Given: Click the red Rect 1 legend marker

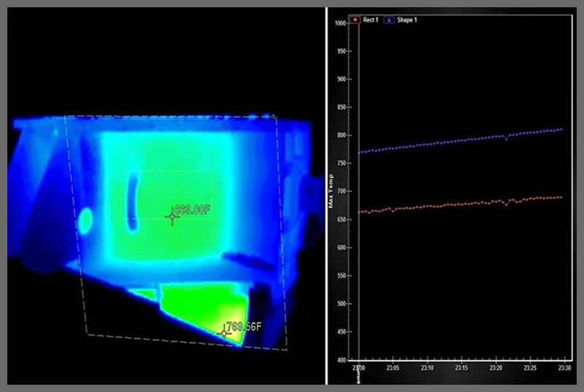Looking at the screenshot, I should coord(356,20).
